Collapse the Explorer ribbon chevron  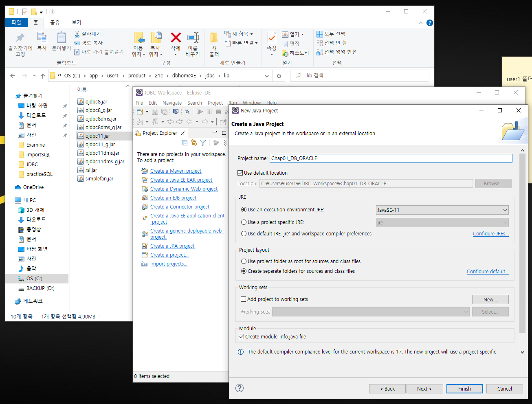coord(421,23)
